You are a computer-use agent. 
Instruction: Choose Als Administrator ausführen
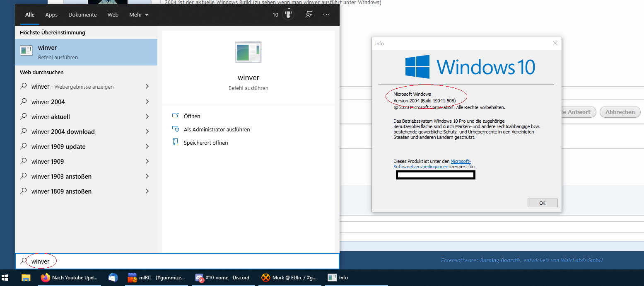click(217, 129)
